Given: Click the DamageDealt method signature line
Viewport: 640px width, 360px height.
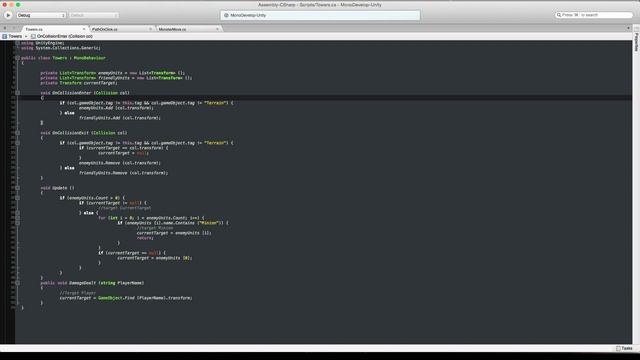Looking at the screenshot, I should tap(92, 283).
